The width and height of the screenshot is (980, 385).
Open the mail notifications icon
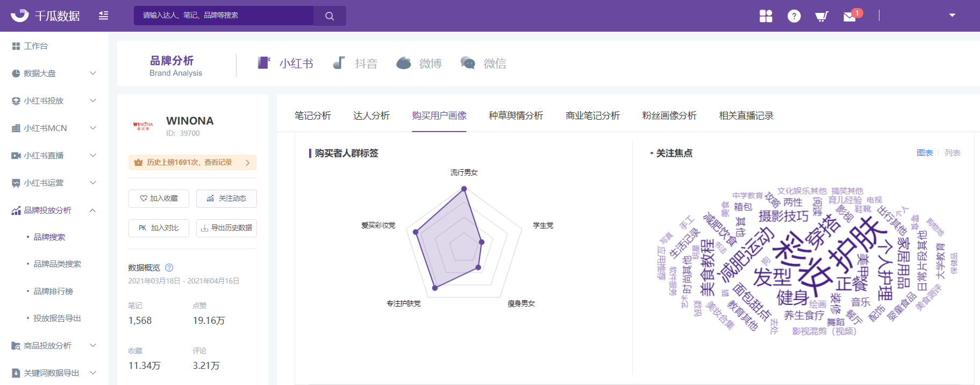coord(850,17)
